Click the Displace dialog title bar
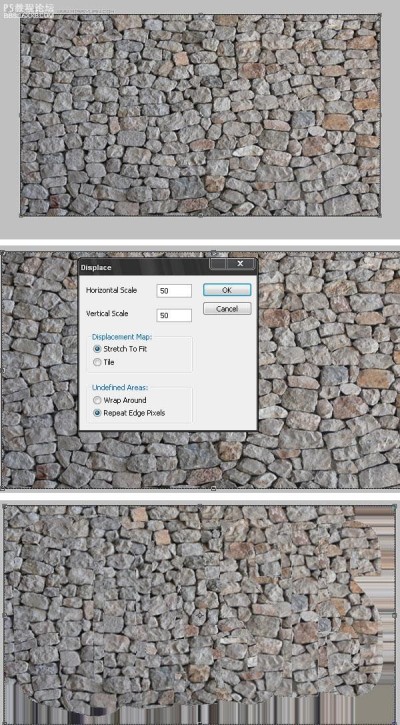Image resolution: width=400 pixels, height=725 pixels. tap(143, 267)
